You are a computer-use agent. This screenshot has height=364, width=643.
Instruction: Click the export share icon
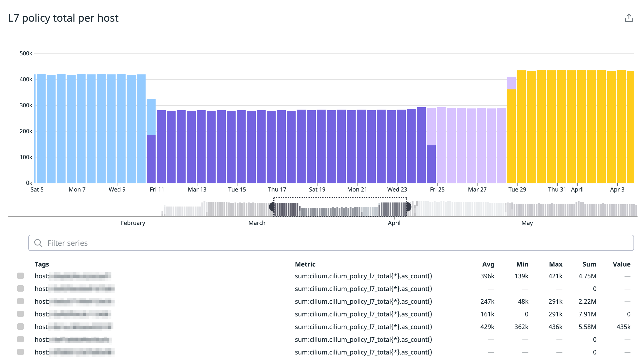[629, 18]
